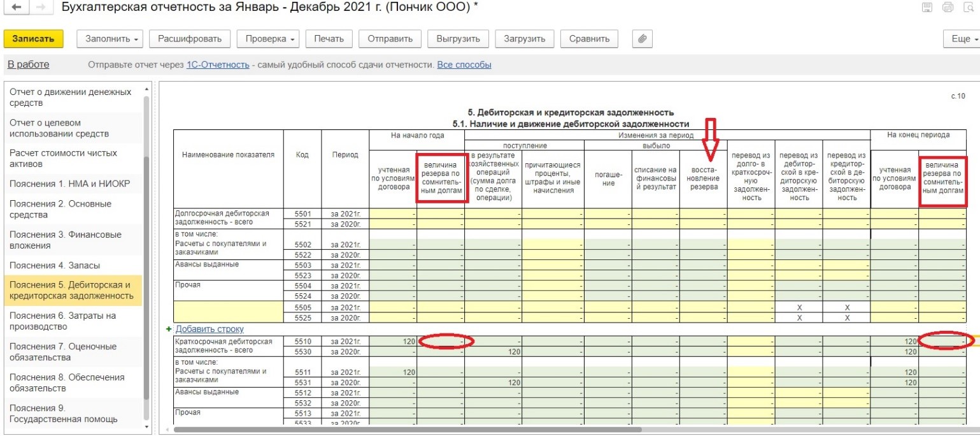The image size is (980, 436).
Task: Open the Все способы link
Action: (x=464, y=65)
